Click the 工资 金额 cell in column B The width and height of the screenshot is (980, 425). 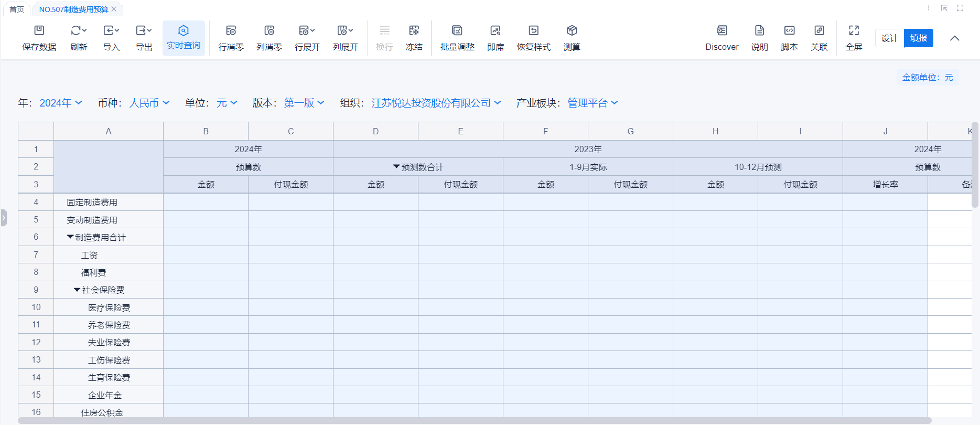[x=206, y=255]
